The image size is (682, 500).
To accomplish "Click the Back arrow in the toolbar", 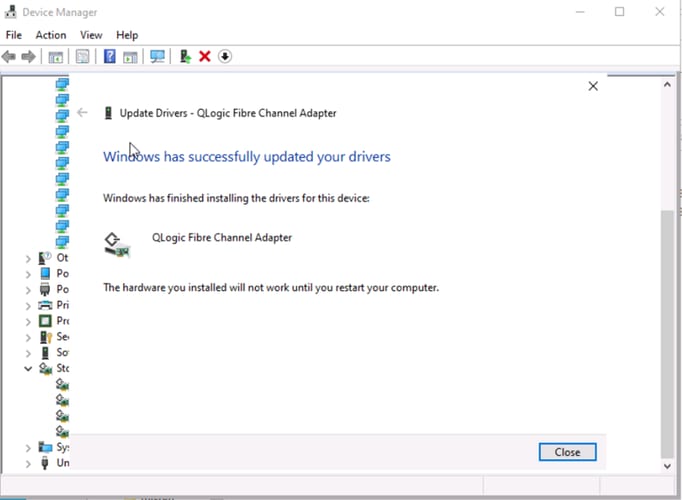I will click(x=9, y=57).
